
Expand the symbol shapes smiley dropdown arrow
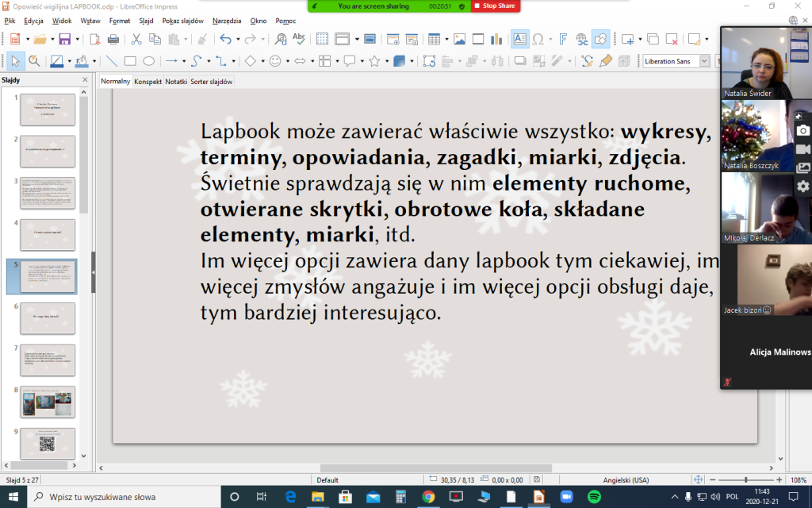point(286,61)
